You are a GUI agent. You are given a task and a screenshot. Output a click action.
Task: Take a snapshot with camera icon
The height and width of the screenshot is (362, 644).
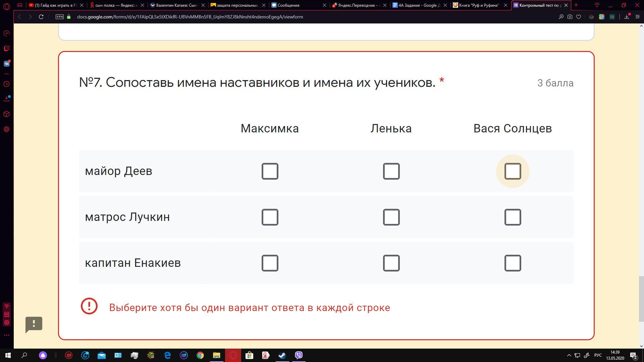coord(570,17)
